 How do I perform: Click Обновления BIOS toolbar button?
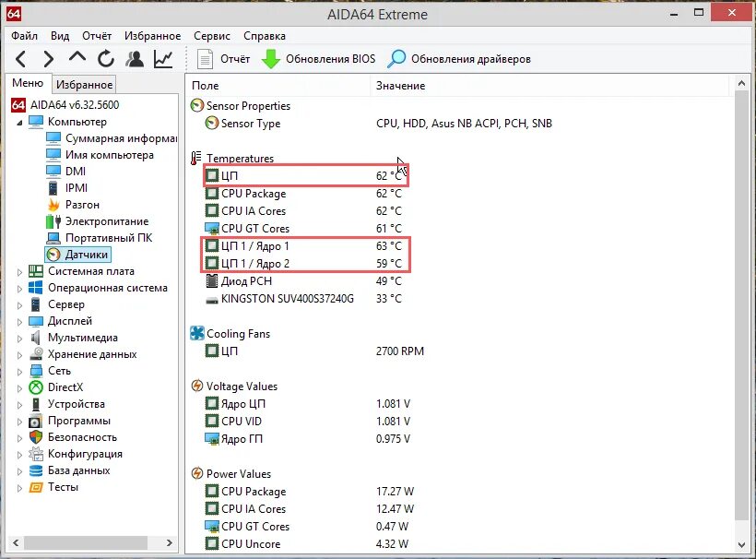(x=318, y=59)
